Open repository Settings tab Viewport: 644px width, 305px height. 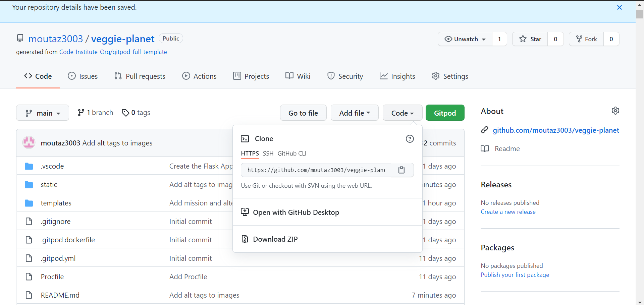click(x=450, y=76)
